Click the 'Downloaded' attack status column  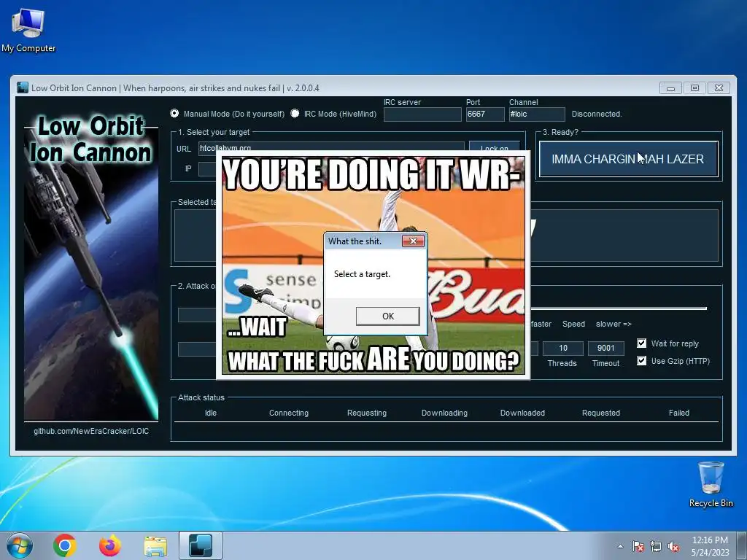click(522, 413)
